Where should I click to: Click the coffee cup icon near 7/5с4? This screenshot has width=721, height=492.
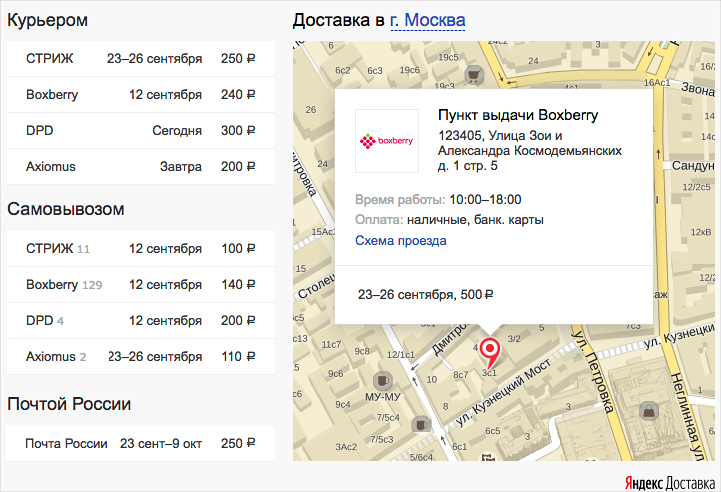(420, 424)
